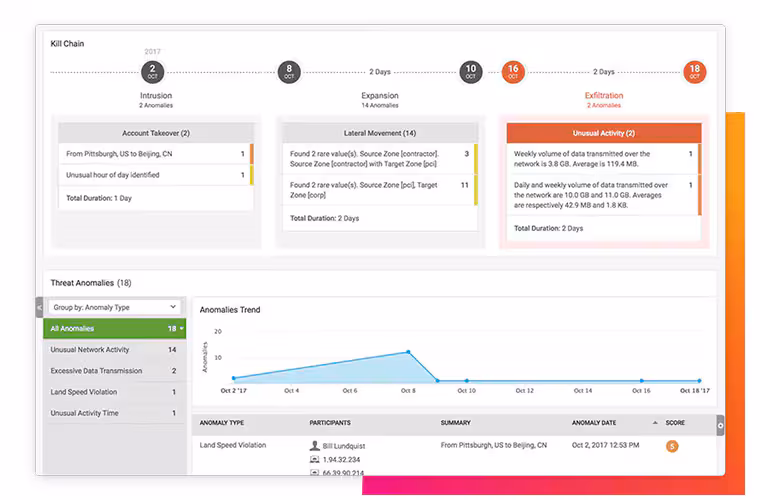Click the Oct 10 timeline circle
This screenshot has height=500, width=760.
click(x=470, y=71)
